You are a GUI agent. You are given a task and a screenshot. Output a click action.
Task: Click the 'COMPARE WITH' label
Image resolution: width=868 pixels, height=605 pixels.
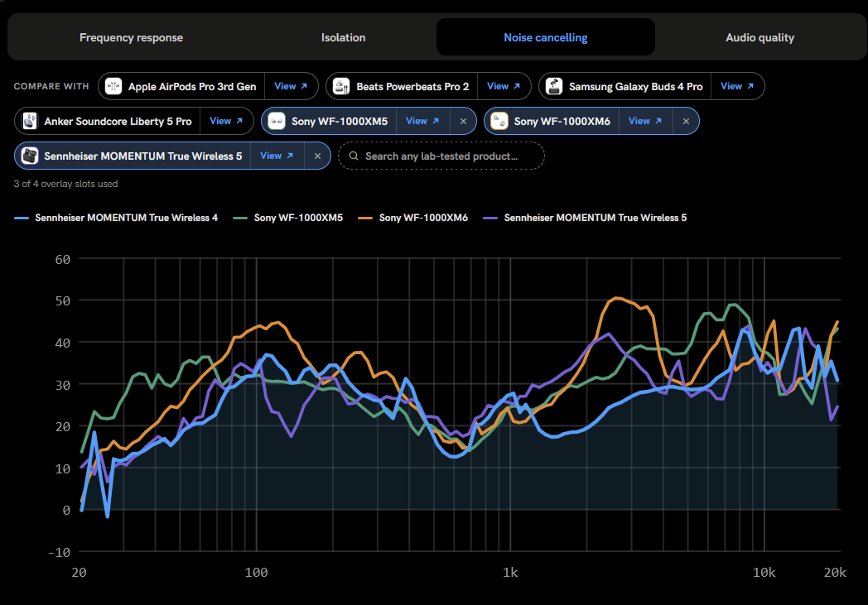pyautogui.click(x=51, y=86)
